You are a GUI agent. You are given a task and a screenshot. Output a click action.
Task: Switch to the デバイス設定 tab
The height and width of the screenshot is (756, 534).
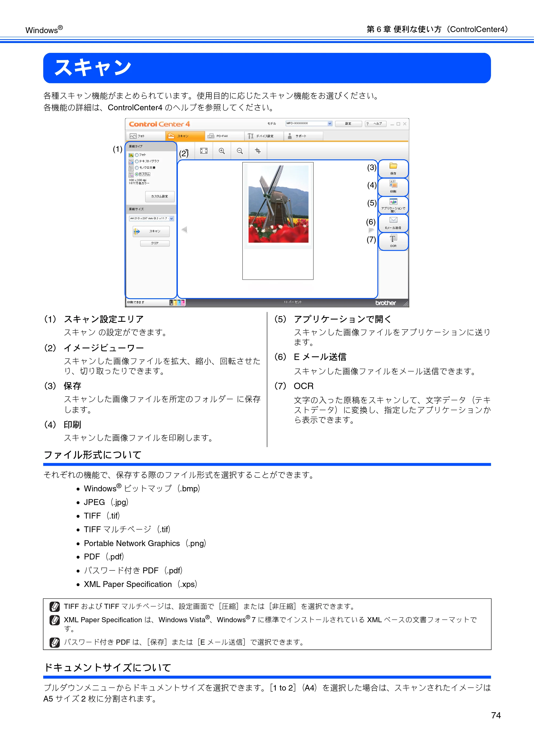[x=264, y=136]
